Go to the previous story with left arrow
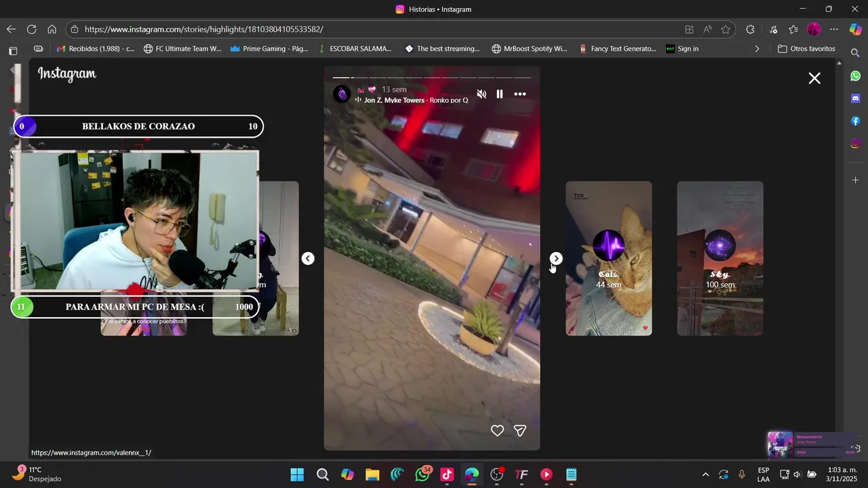 point(308,258)
